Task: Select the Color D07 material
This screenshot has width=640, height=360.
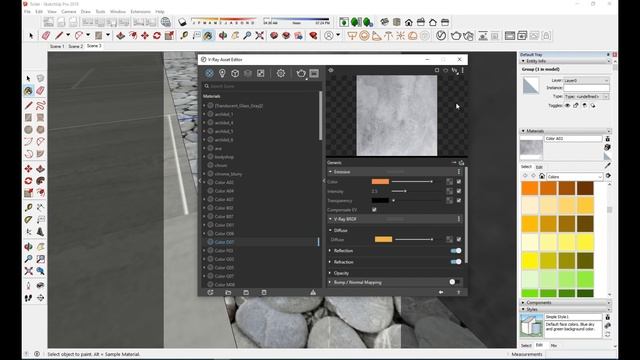Action: [224, 242]
